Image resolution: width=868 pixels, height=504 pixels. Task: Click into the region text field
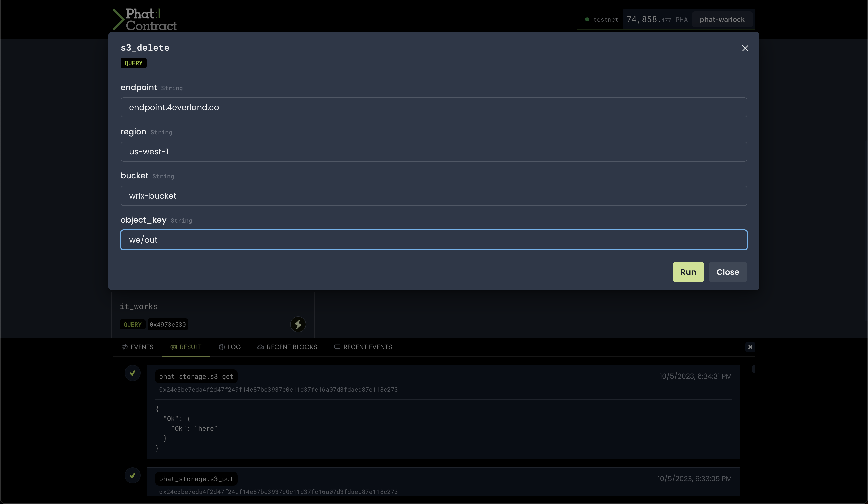click(434, 151)
